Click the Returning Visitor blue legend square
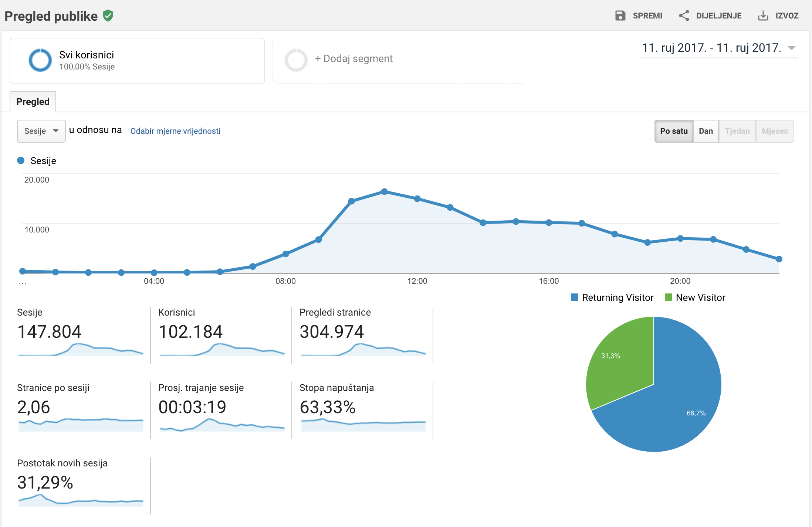Viewport: 812px width, 527px height. pyautogui.click(x=574, y=297)
